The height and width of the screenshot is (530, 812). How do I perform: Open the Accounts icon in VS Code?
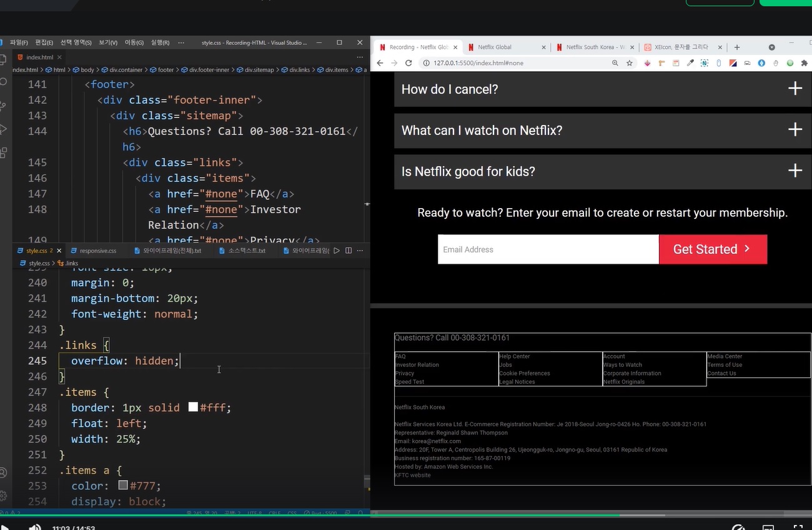(x=3, y=472)
